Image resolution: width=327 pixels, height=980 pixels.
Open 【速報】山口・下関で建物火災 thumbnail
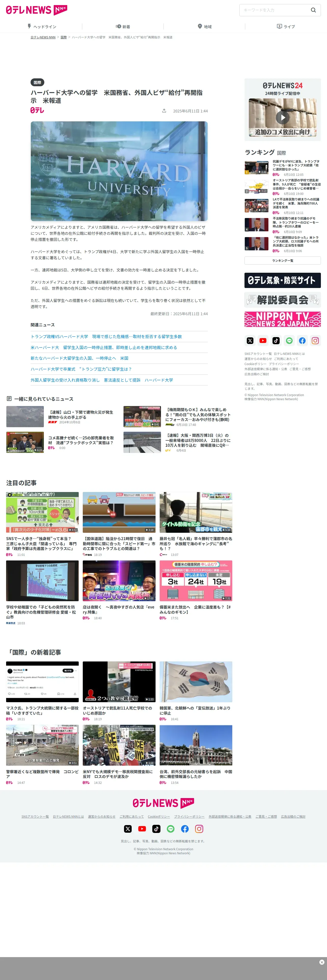coord(25,416)
